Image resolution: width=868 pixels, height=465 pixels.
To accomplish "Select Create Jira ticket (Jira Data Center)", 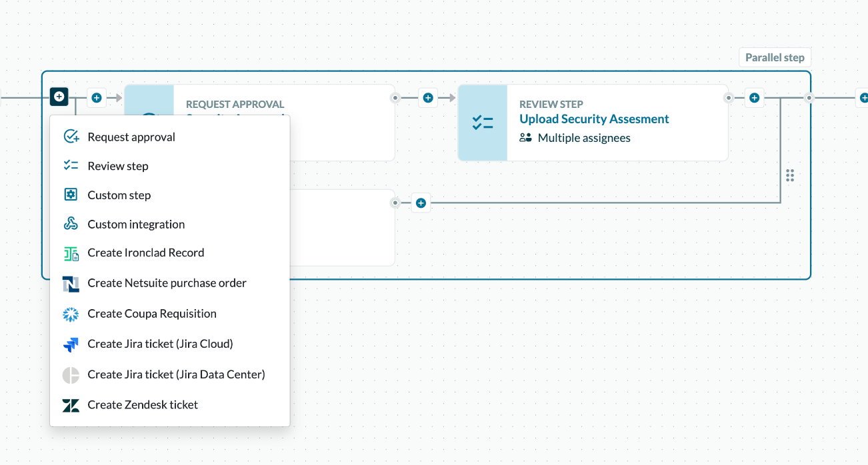I will [x=176, y=374].
